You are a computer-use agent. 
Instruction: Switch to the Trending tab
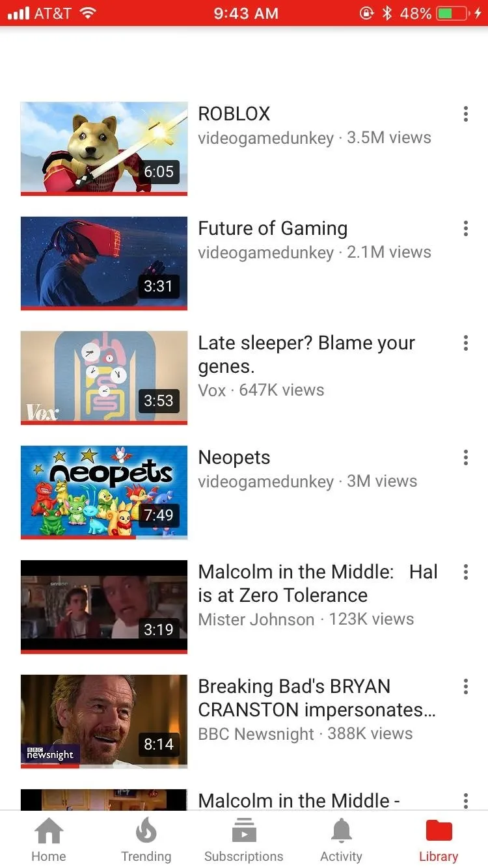(x=146, y=839)
